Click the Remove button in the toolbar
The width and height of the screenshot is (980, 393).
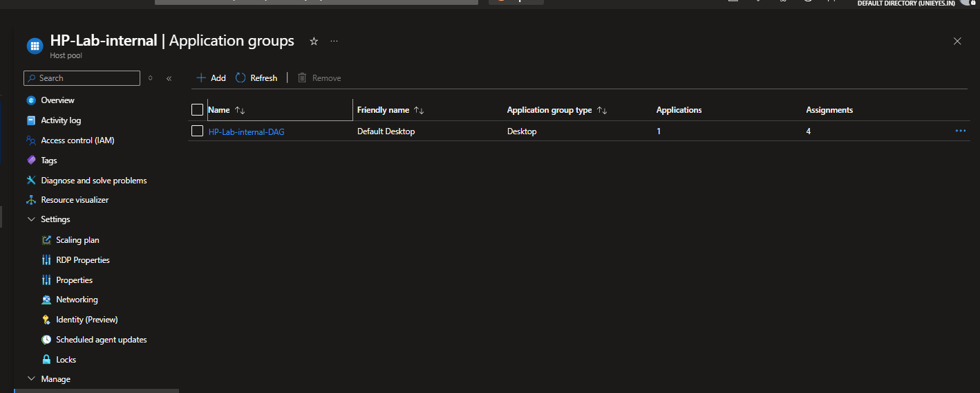tap(319, 78)
